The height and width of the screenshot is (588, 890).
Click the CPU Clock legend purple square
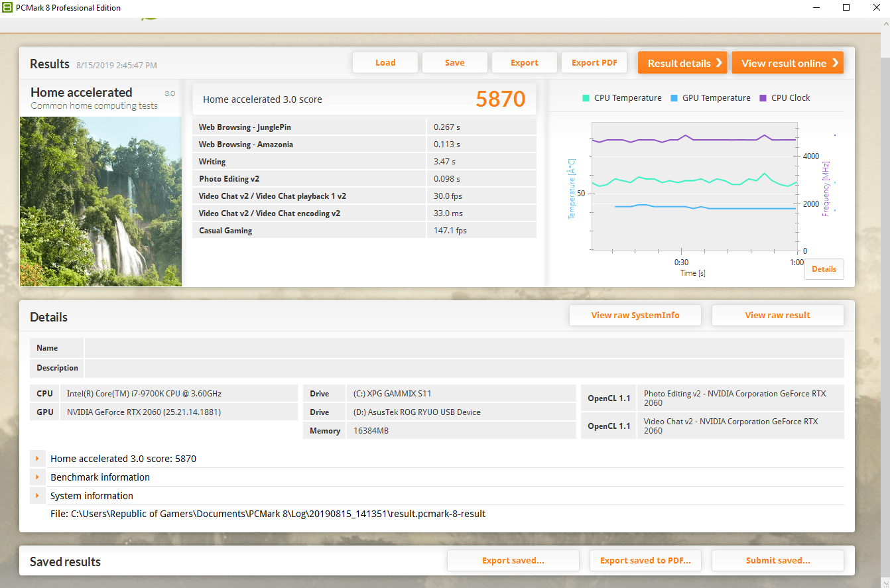tap(763, 98)
